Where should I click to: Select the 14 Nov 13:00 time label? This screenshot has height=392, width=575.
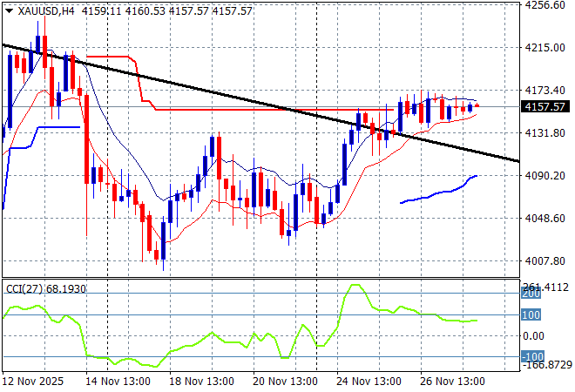click(x=118, y=382)
